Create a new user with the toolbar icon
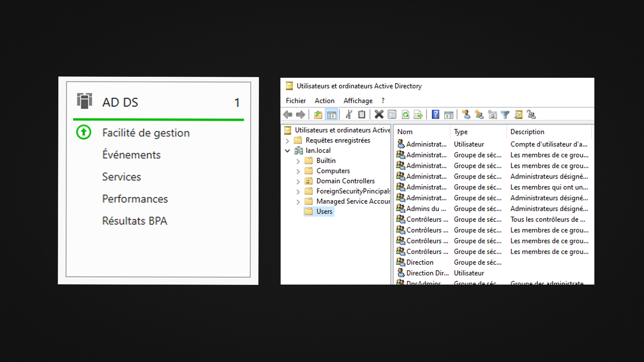The width and height of the screenshot is (644, 362). pyautogui.click(x=466, y=115)
